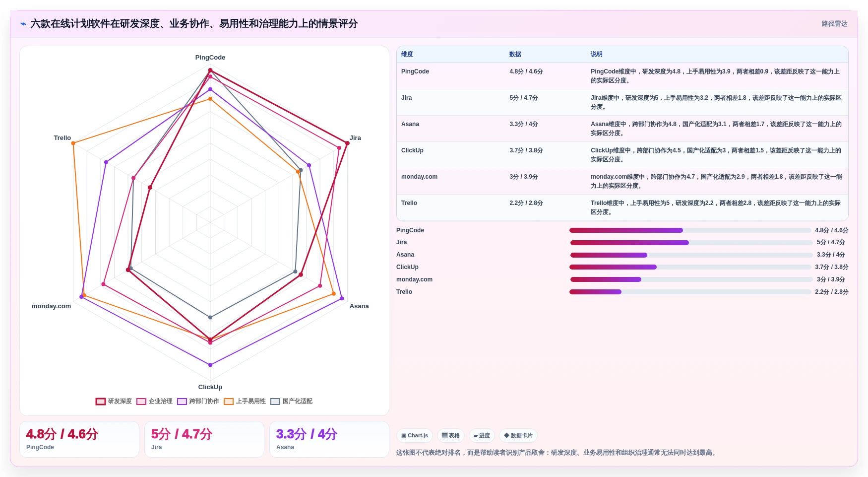868x477 pixels.
Task: Click the 数据卡片 tag chip
Action: [518, 435]
